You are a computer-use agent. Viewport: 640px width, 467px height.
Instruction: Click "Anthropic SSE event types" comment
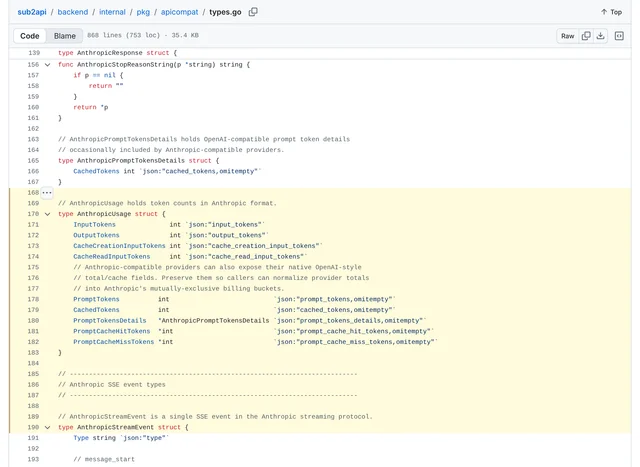112,385
